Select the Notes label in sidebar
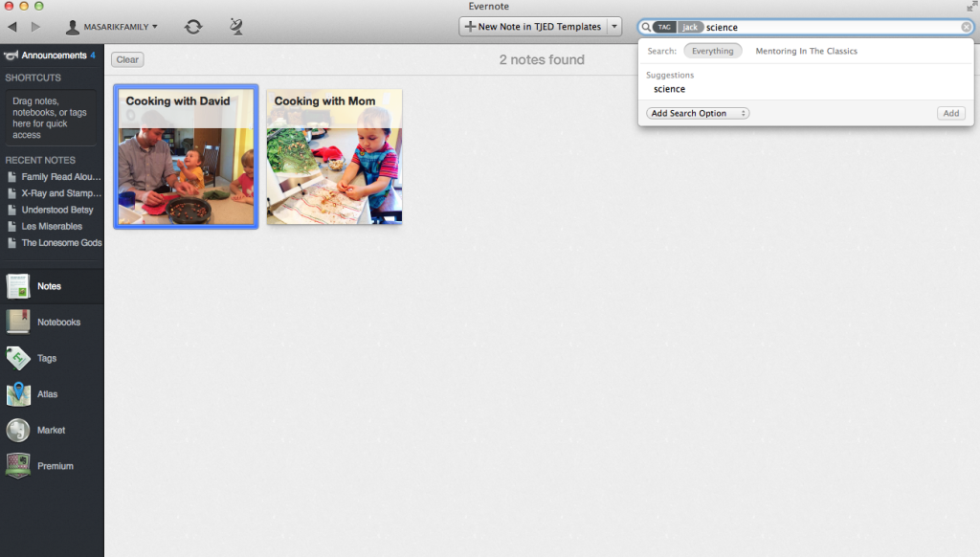Image resolution: width=980 pixels, height=557 pixels. (x=50, y=286)
